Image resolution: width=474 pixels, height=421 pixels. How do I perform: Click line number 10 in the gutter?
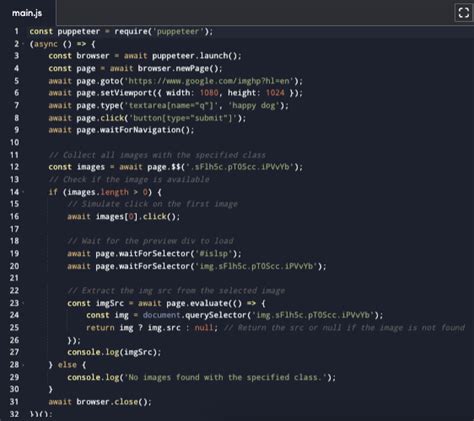pos(14,142)
